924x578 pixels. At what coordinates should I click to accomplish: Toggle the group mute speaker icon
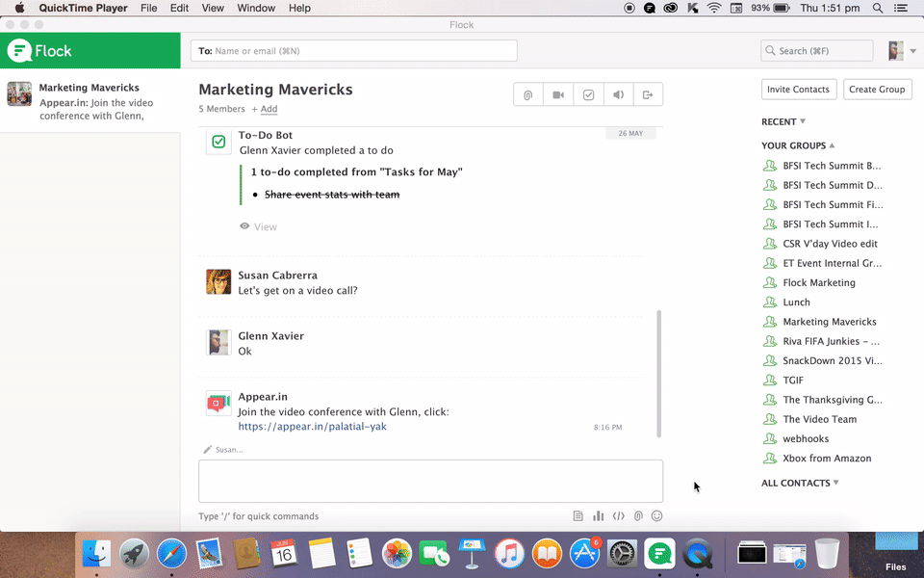point(618,95)
